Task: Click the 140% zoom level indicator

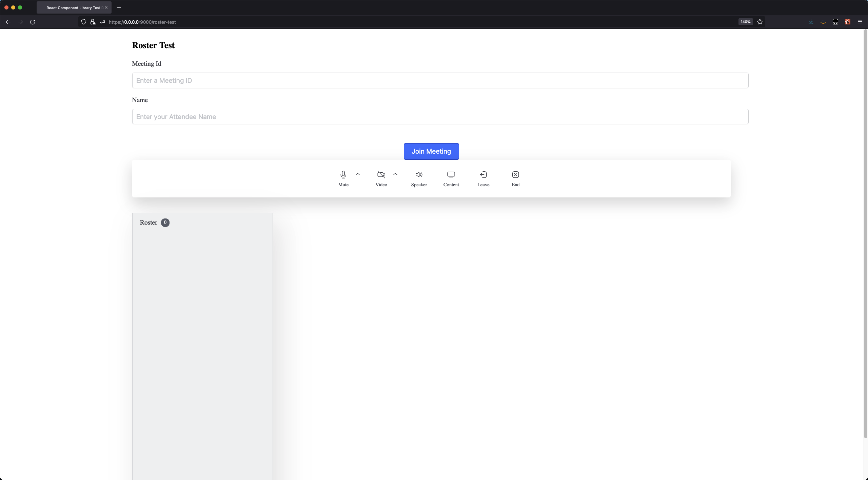Action: (745, 22)
